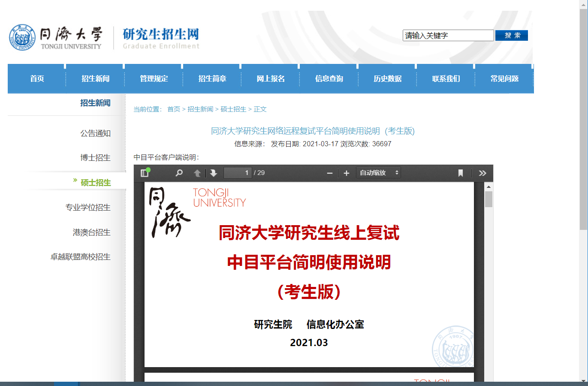Click the 浏览次数 36697 text

pyautogui.click(x=366, y=144)
